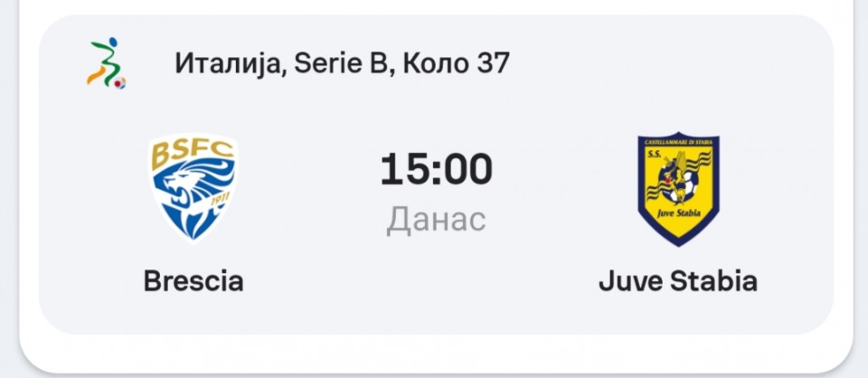Open the Brescia vs Juve Stabia match card

point(436,175)
